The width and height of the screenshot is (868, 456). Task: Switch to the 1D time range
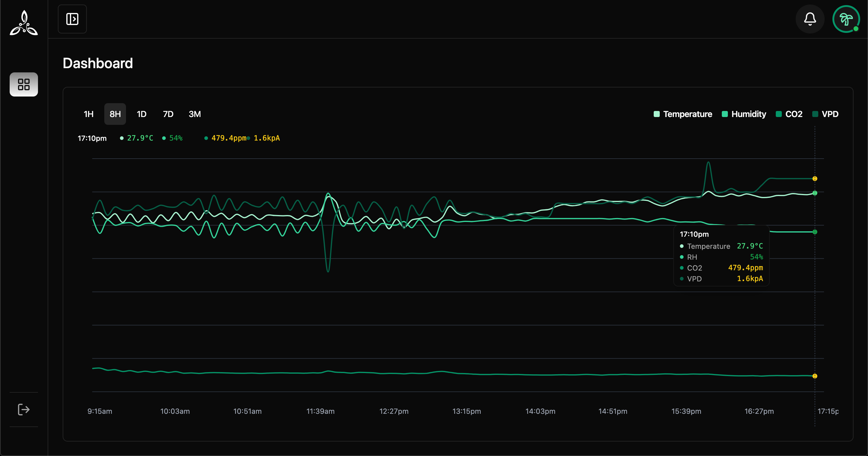point(142,114)
